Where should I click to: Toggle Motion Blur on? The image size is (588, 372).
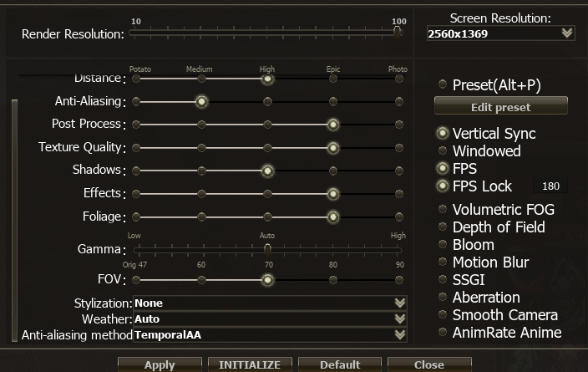pos(443,262)
